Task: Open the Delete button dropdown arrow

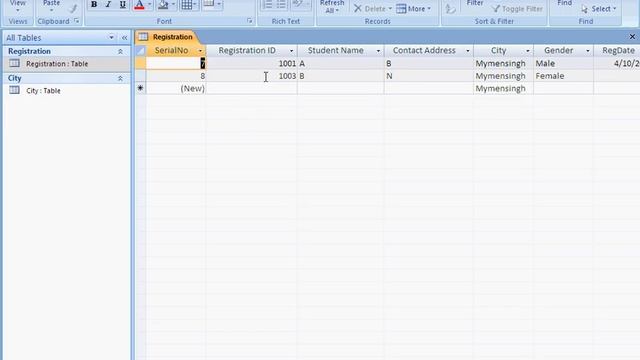Action: tap(390, 9)
